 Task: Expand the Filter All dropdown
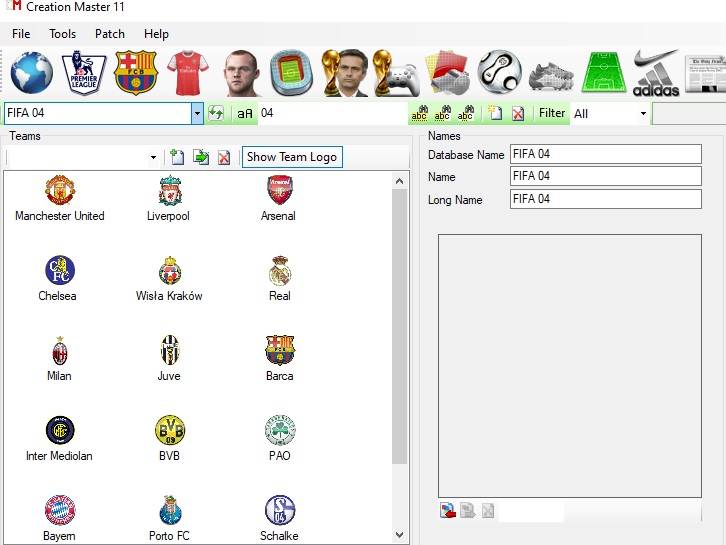(643, 113)
